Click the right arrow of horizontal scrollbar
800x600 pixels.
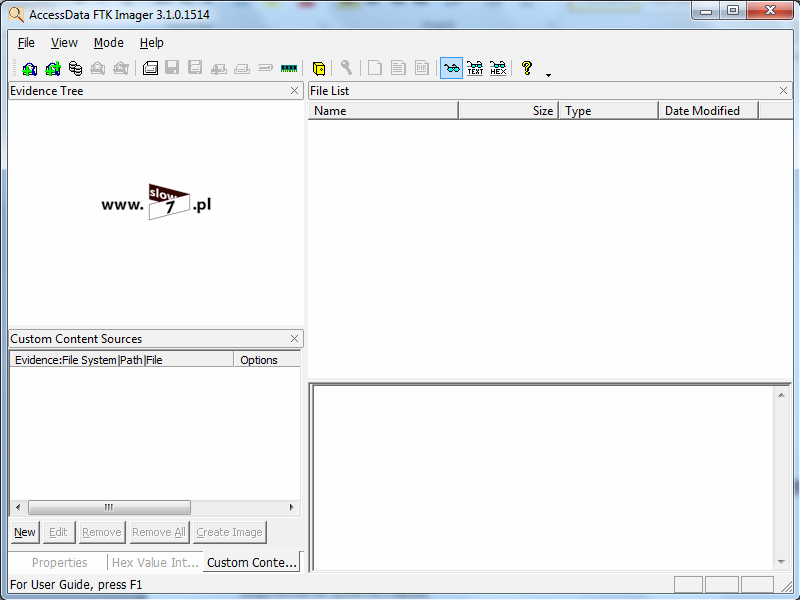pyautogui.click(x=291, y=507)
